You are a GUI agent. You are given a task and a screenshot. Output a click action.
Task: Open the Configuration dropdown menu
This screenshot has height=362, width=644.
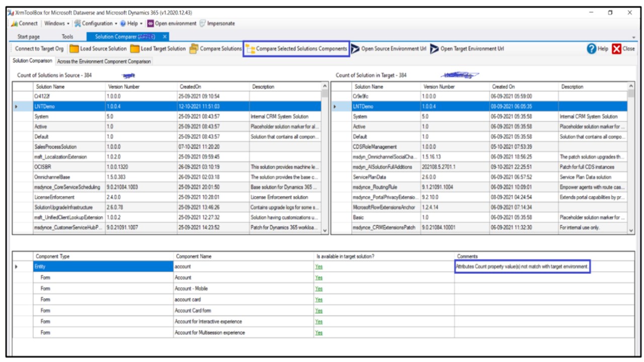pyautogui.click(x=96, y=24)
